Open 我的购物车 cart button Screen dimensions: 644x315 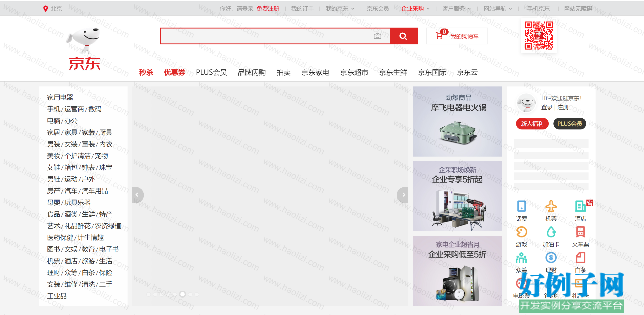pos(457,36)
